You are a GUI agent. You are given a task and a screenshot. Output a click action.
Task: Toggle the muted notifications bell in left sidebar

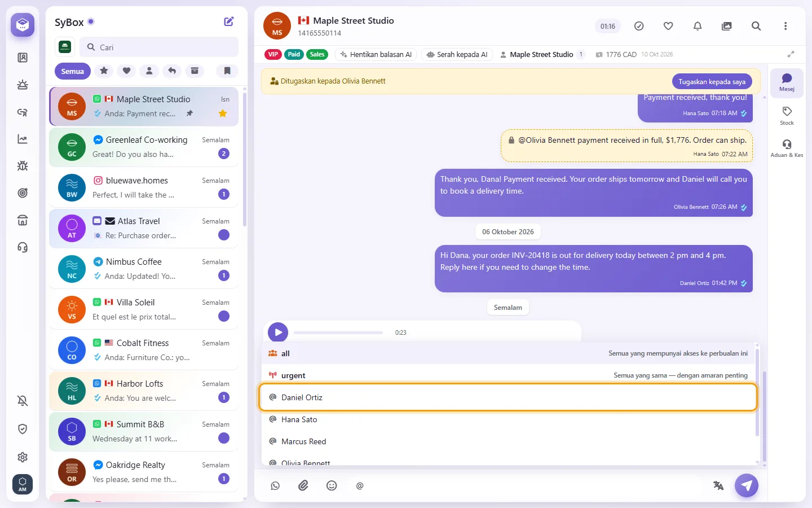pos(23,401)
